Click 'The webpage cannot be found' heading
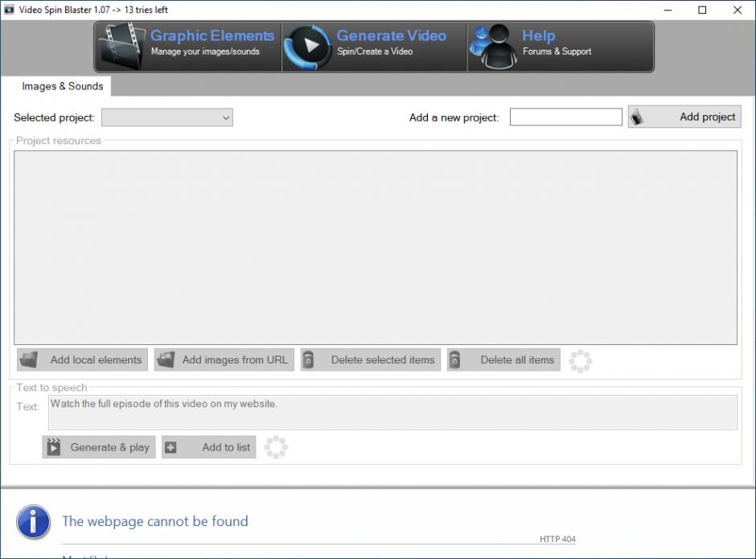 point(155,521)
